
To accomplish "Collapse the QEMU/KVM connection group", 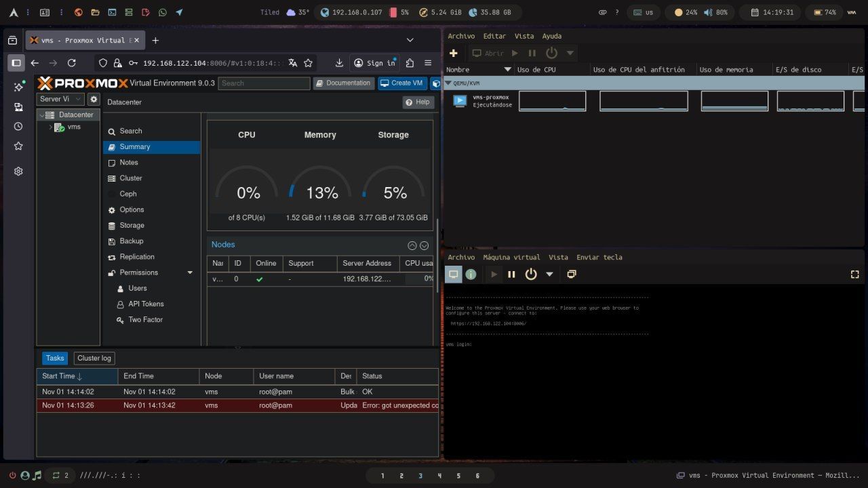I will [448, 83].
